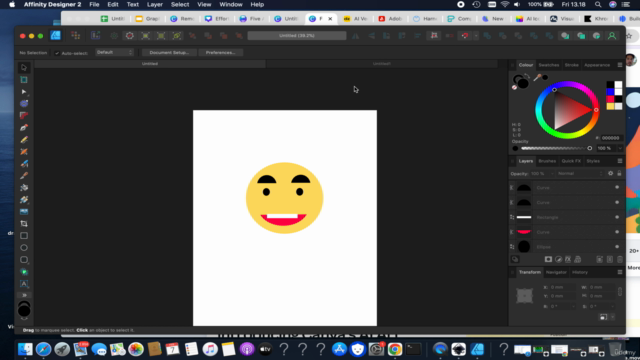640x360 pixels.
Task: Open the Styles tab
Action: 593,161
